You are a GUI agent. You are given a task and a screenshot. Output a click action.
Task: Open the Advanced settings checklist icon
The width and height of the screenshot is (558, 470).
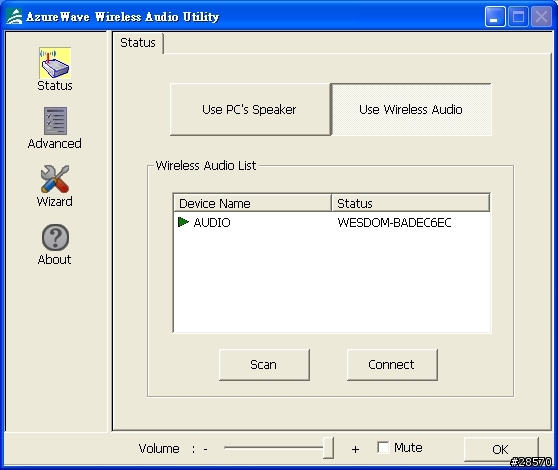click(x=55, y=121)
